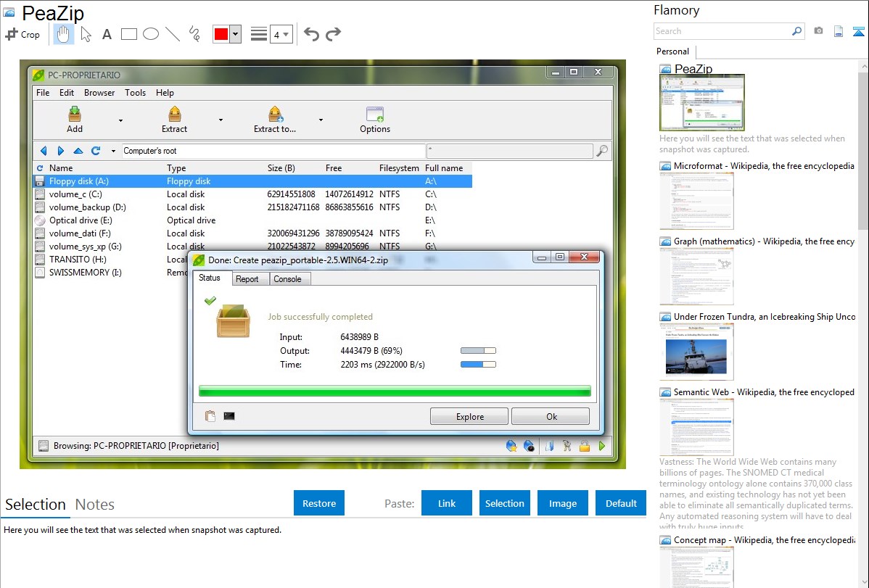Click the Extract to... icon in PeaZip
The width and height of the screenshot is (869, 588).
tap(276, 114)
